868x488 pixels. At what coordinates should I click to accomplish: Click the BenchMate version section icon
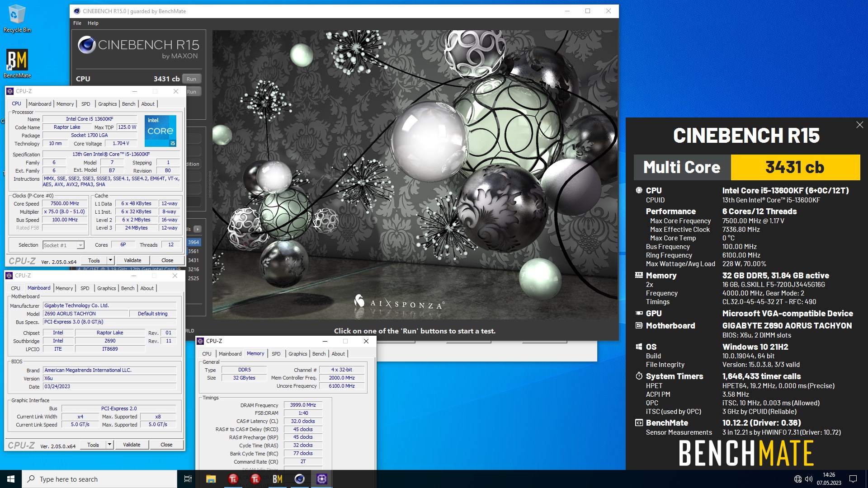pos(639,423)
